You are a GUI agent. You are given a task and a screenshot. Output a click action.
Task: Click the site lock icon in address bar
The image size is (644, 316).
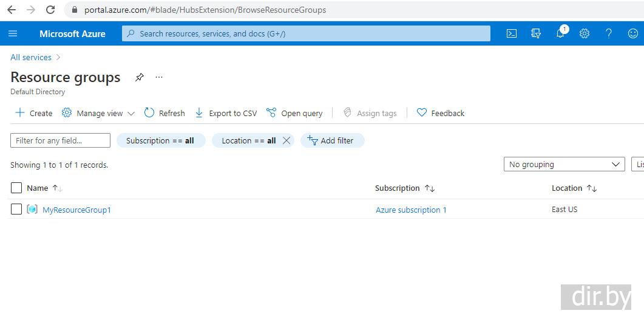point(75,10)
